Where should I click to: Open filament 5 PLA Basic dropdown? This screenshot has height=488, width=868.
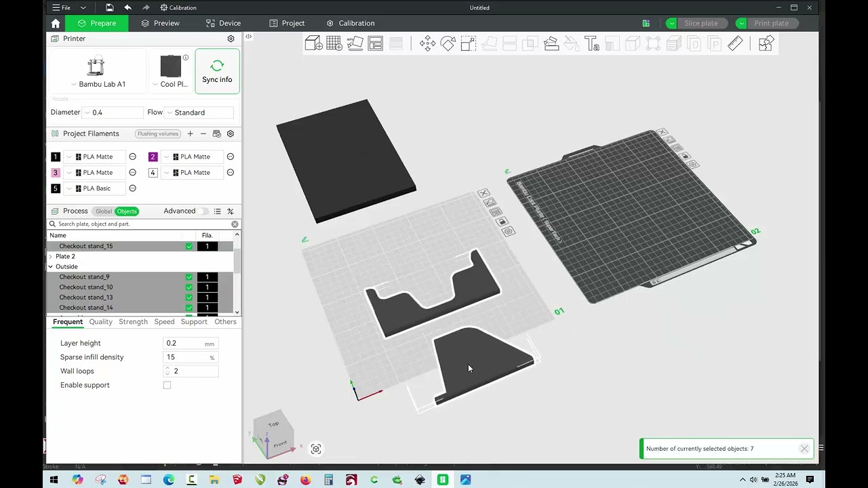coord(96,188)
